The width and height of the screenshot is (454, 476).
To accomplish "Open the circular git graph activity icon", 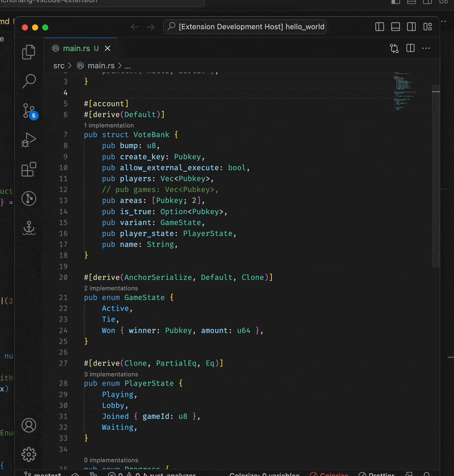I will [x=29, y=199].
